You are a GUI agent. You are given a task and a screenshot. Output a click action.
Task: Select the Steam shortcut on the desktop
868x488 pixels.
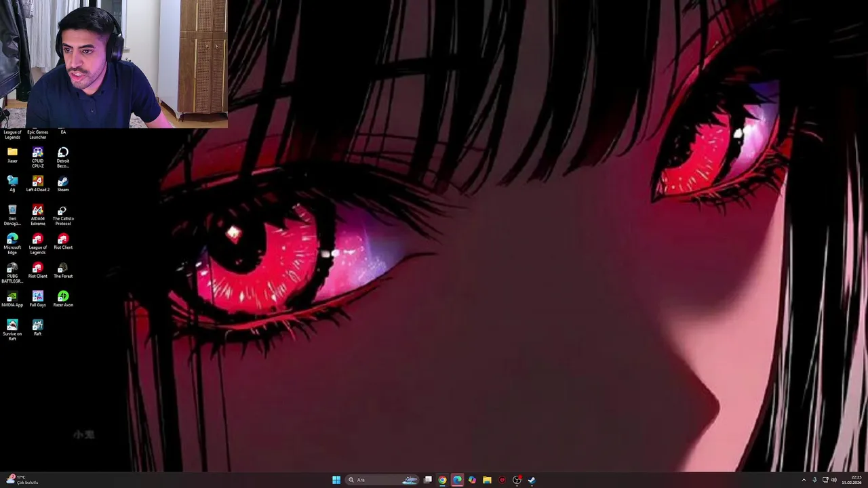point(63,184)
